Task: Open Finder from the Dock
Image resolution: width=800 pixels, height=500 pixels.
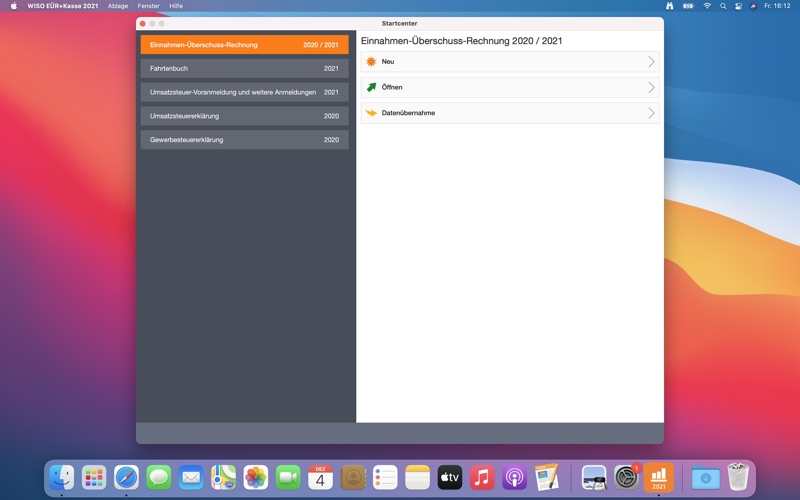Action: coord(62,478)
